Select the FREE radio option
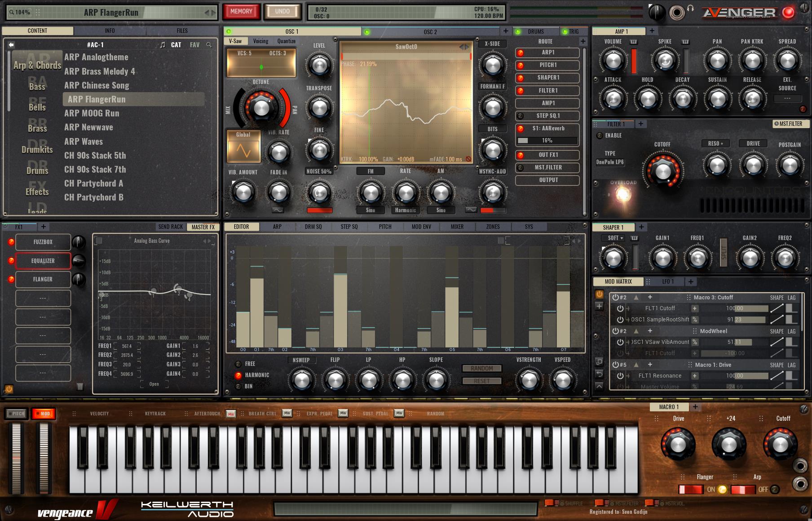 pos(238,364)
